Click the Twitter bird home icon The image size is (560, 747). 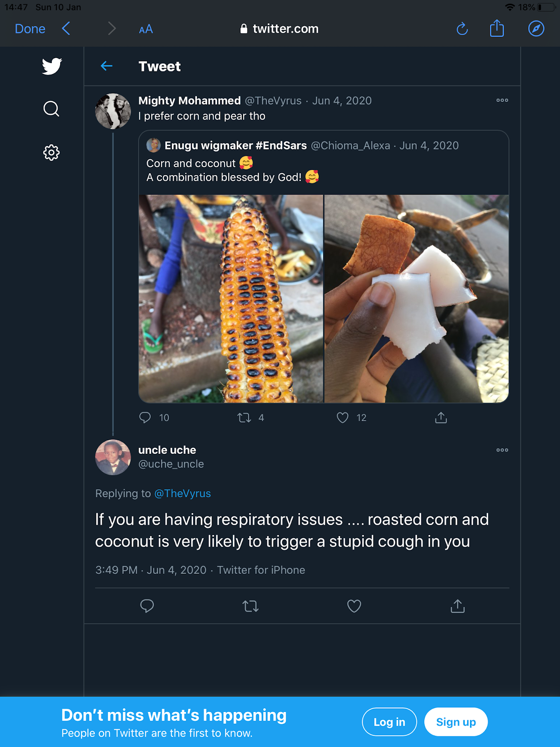pyautogui.click(x=51, y=66)
